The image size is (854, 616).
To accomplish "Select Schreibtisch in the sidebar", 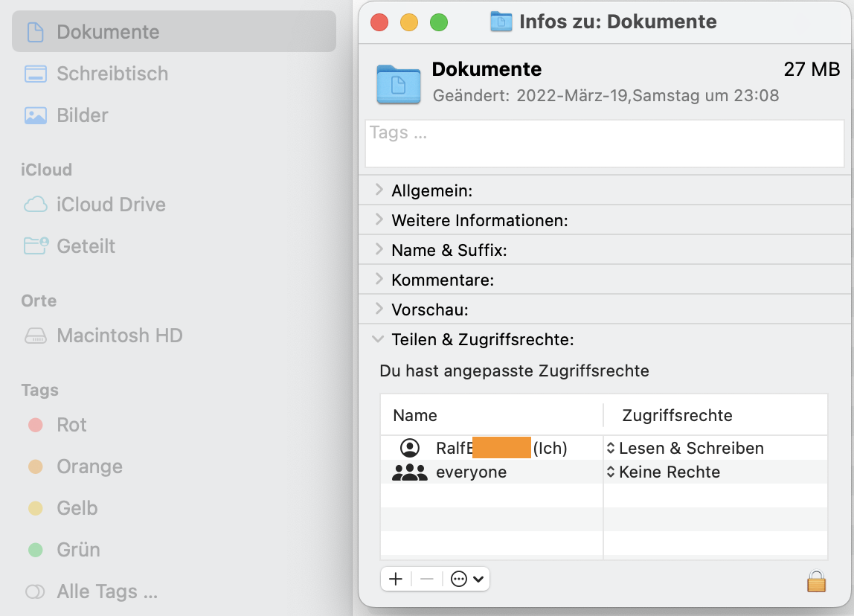I will tap(112, 74).
